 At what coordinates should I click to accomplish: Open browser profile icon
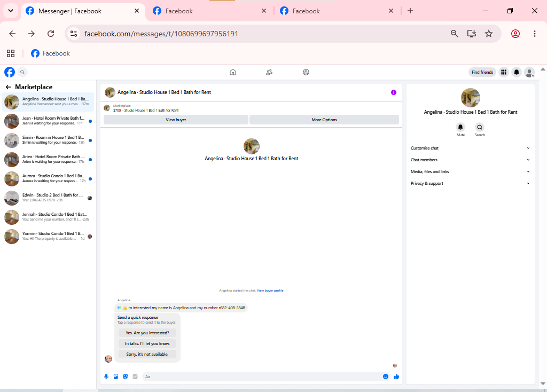point(515,34)
